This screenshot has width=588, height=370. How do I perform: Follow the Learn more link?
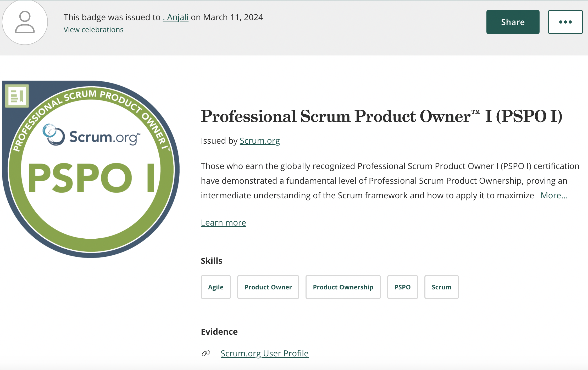pos(223,223)
